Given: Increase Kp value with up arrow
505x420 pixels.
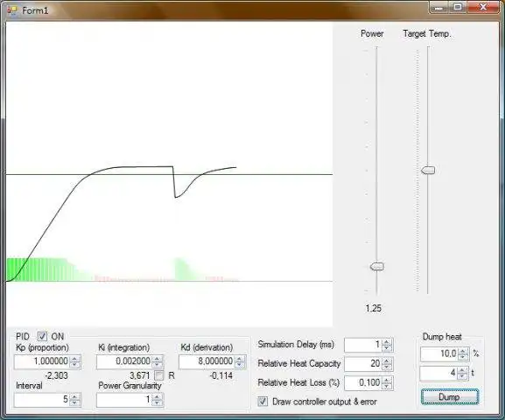Looking at the screenshot, I should pyautogui.click(x=74, y=359).
